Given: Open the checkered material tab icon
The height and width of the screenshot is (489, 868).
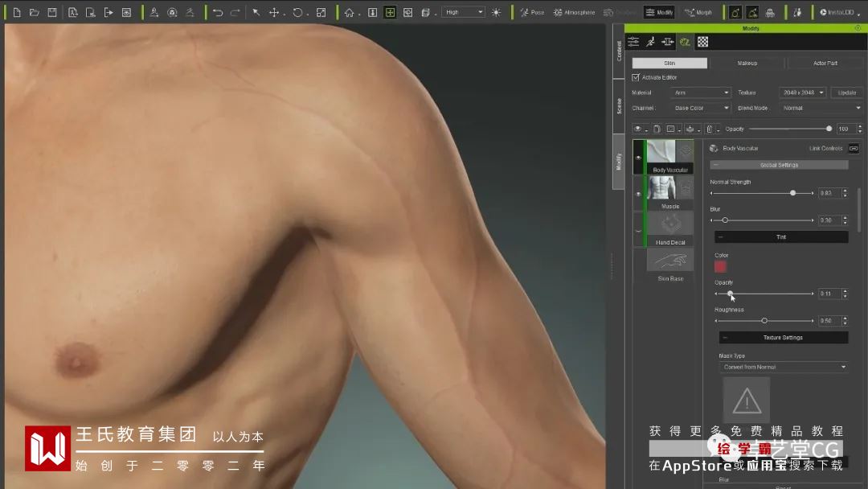Looking at the screenshot, I should pos(702,42).
